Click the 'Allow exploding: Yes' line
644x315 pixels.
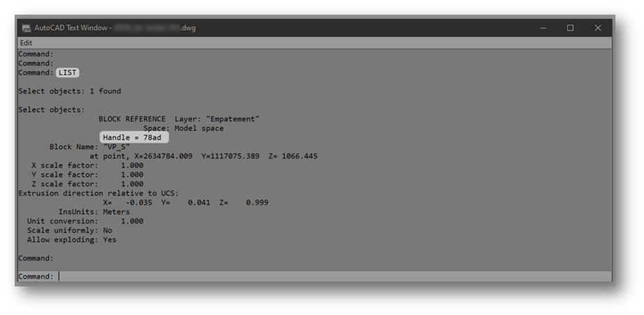[72, 240]
